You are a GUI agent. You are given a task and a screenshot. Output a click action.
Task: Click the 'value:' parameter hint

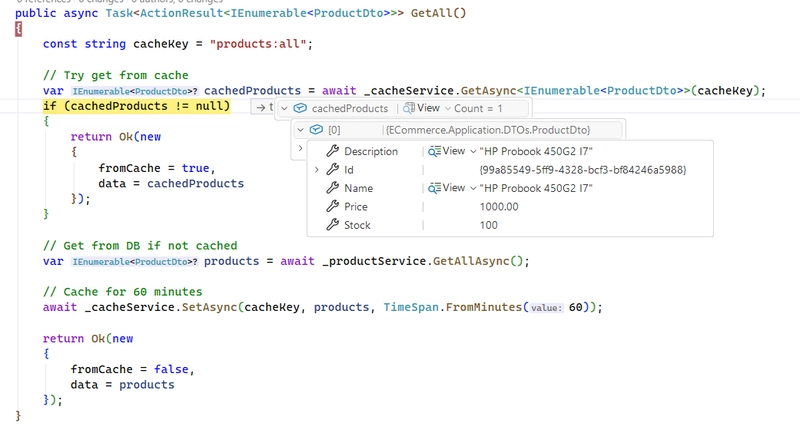546,308
